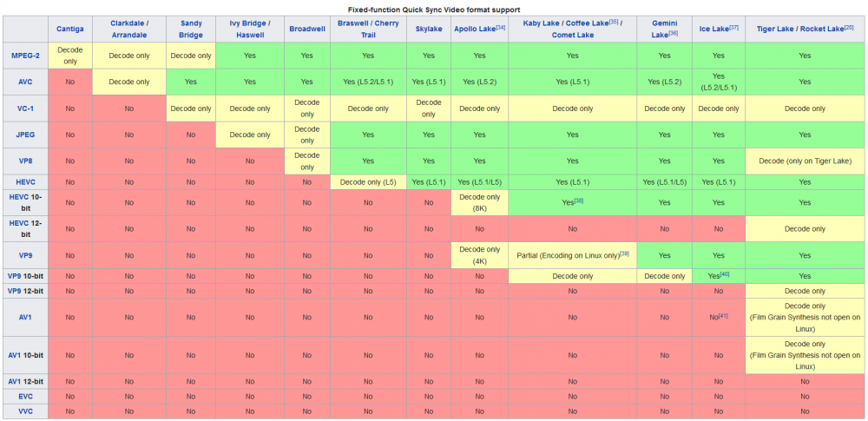Click the Sandy Bridge column header link
The image size is (868, 421).
point(191,29)
